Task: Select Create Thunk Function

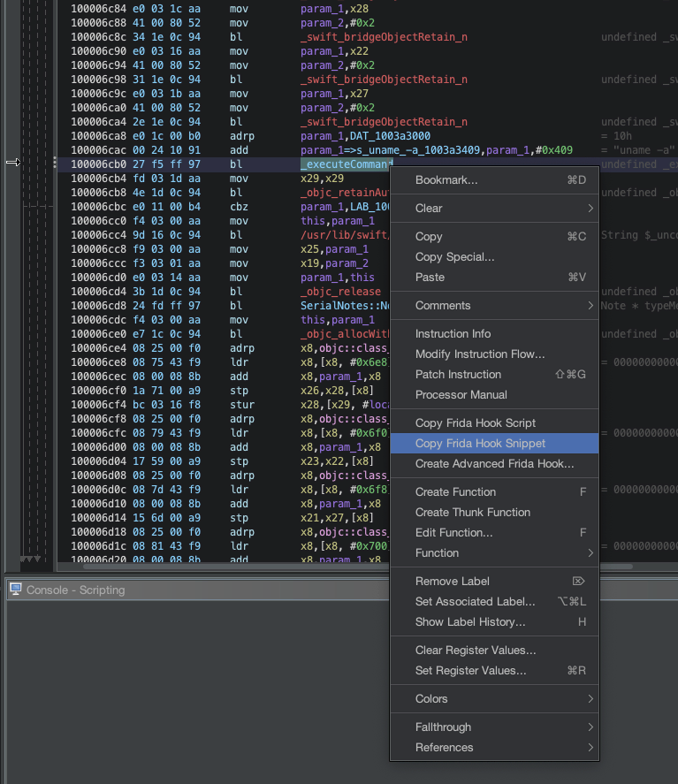Action: click(x=472, y=512)
